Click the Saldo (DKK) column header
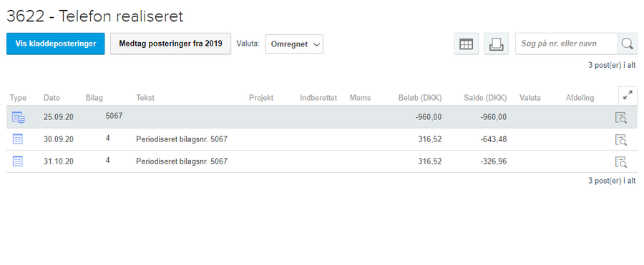Screen dimensions: 644x265 [x=485, y=98]
